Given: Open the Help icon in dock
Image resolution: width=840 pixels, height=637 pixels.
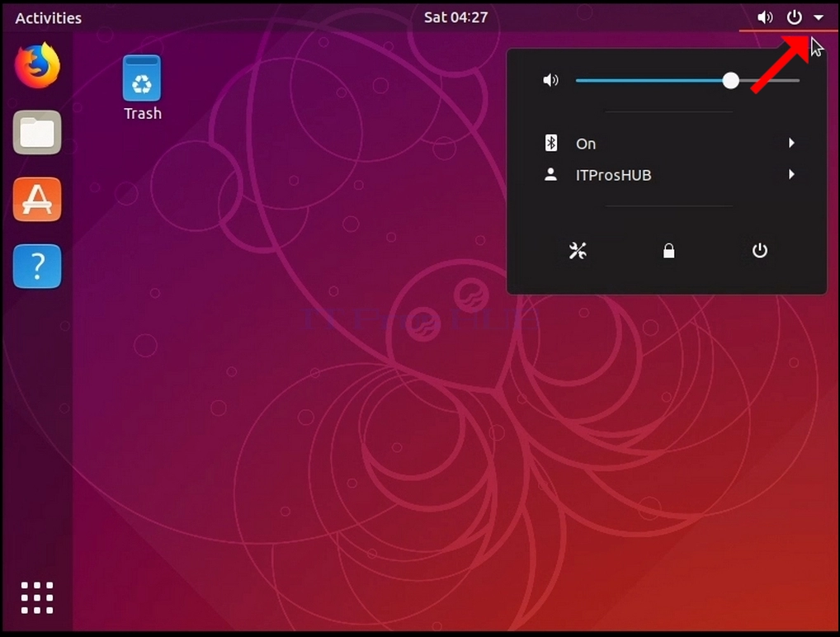Looking at the screenshot, I should click(37, 267).
